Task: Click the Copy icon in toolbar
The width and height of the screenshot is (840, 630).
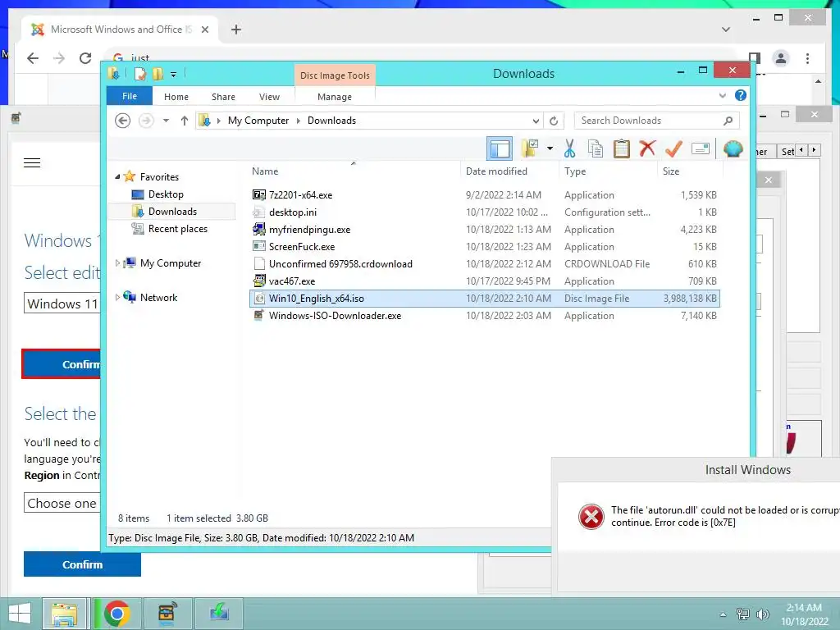Action: pos(596,148)
